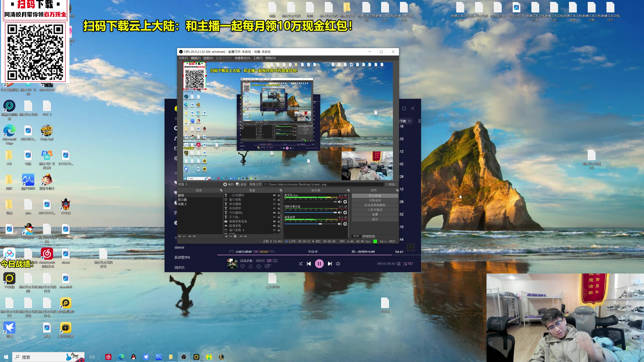Open 麦克风/Aux audio settings gear
Image resolution: width=644 pixels, height=362 pixels.
[345, 202]
